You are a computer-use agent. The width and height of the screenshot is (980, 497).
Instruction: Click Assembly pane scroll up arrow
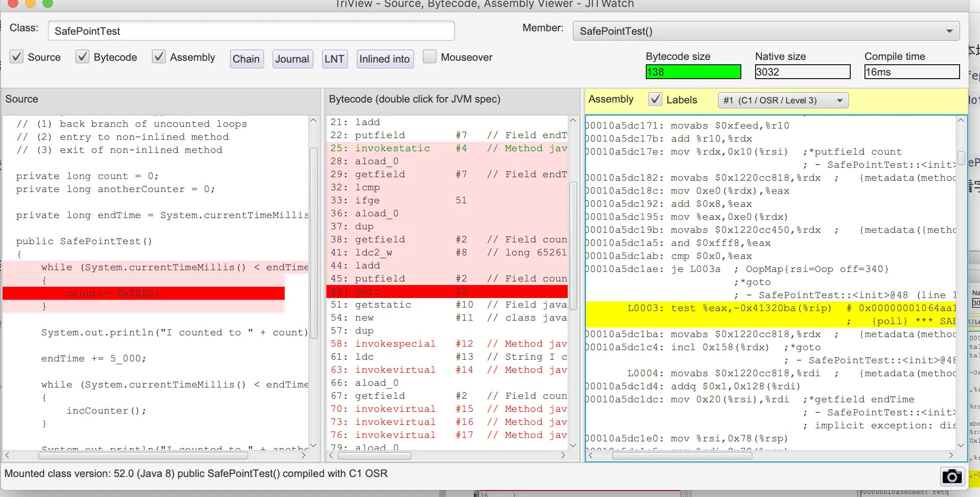click(x=961, y=120)
